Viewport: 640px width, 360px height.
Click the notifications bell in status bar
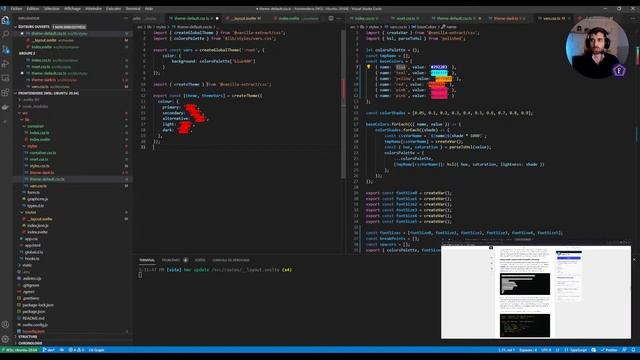pyautogui.click(x=634, y=350)
